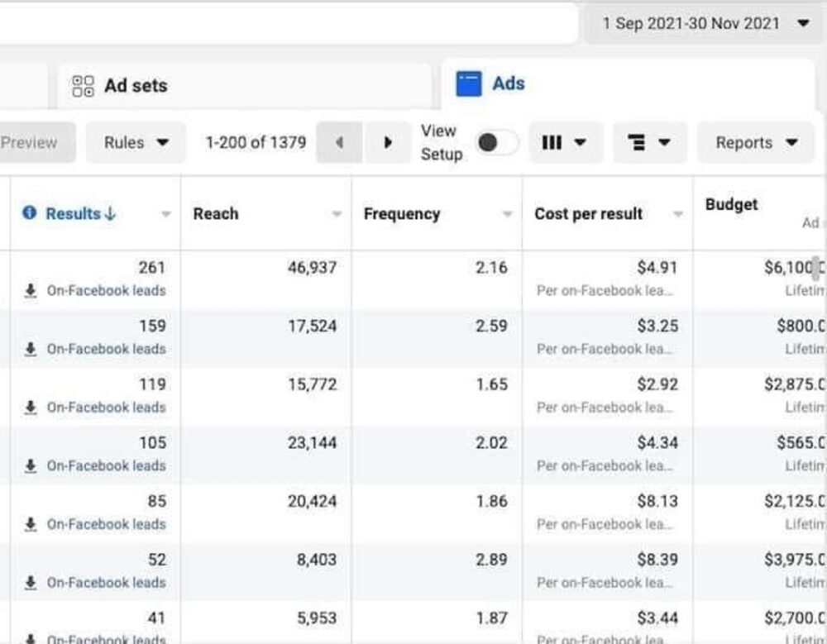Open On-Facebook leads link under 105
The height and width of the screenshot is (644, 827).
coord(107,466)
